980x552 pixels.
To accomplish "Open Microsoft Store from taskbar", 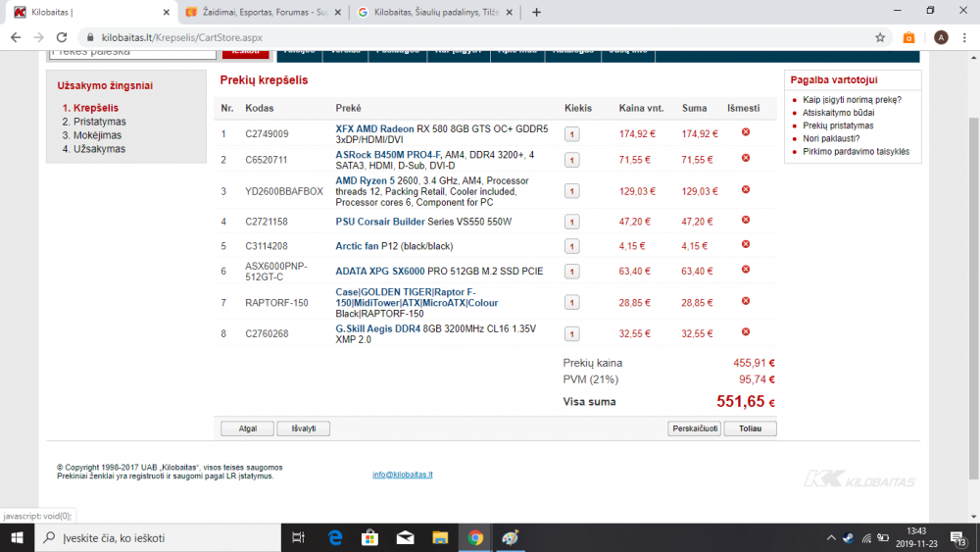I will click(x=370, y=537).
